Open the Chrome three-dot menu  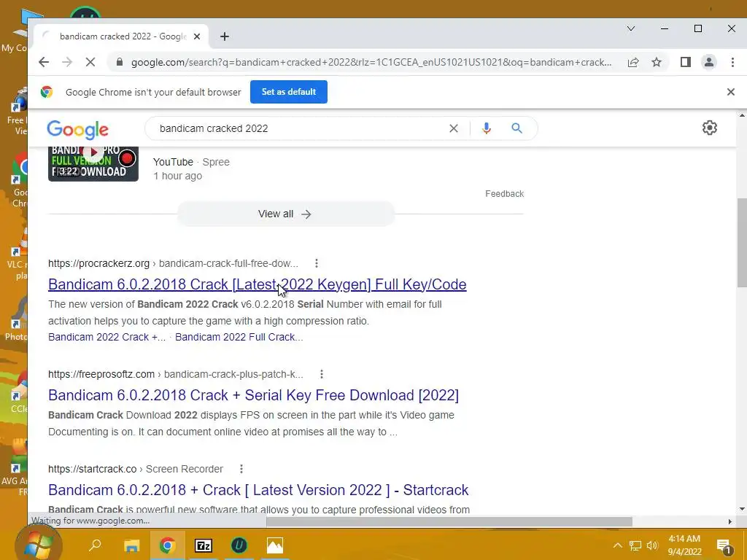(732, 62)
